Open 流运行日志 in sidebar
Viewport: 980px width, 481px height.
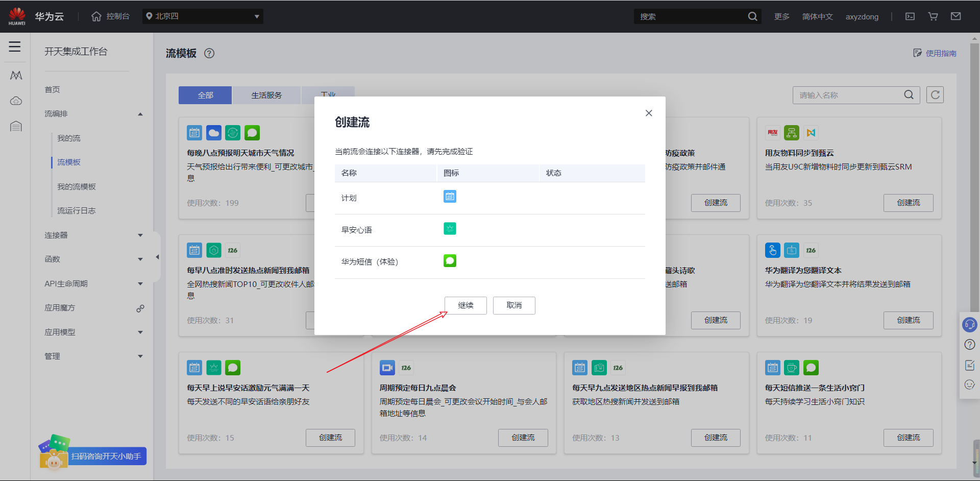[x=77, y=211]
